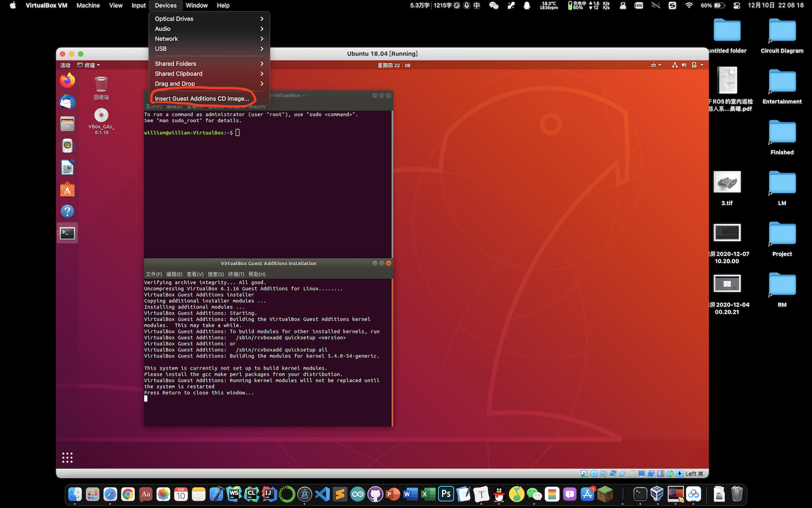
Task: Click the shared folders status icon
Action: click(x=632, y=473)
